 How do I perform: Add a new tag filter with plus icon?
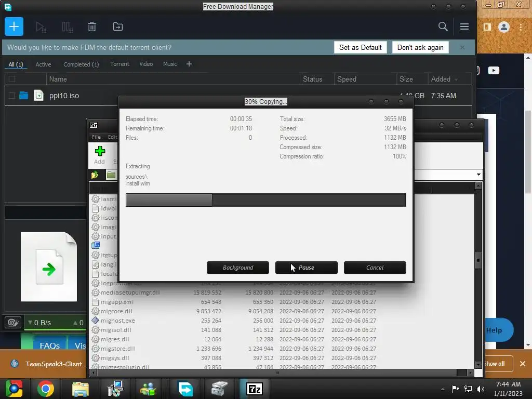[189, 64]
